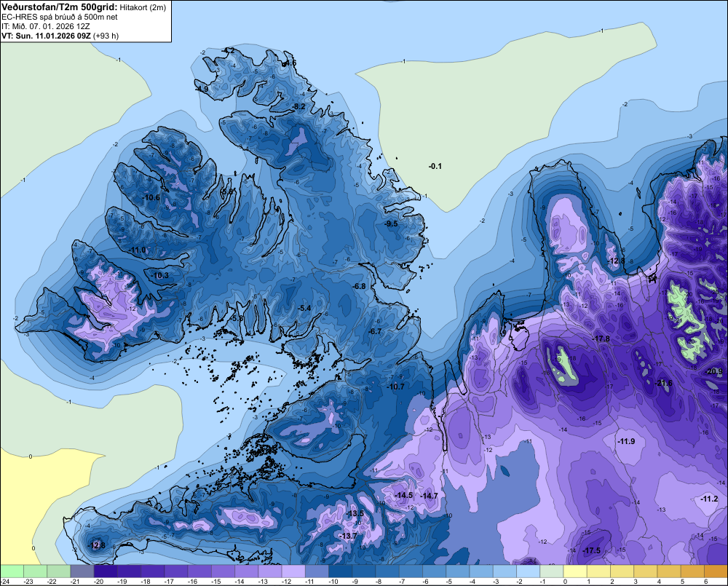The image size is (728, 586).
Task: Click the -17.8 temperature value
Action: 601,339
